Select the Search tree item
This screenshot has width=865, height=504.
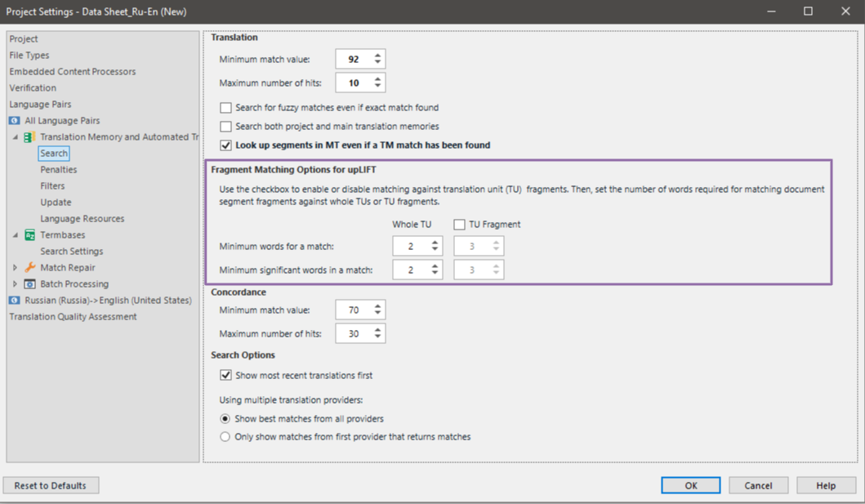(x=54, y=154)
